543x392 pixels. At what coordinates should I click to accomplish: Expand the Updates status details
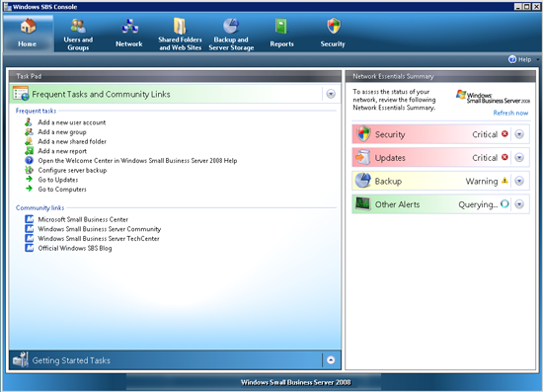pyautogui.click(x=519, y=158)
